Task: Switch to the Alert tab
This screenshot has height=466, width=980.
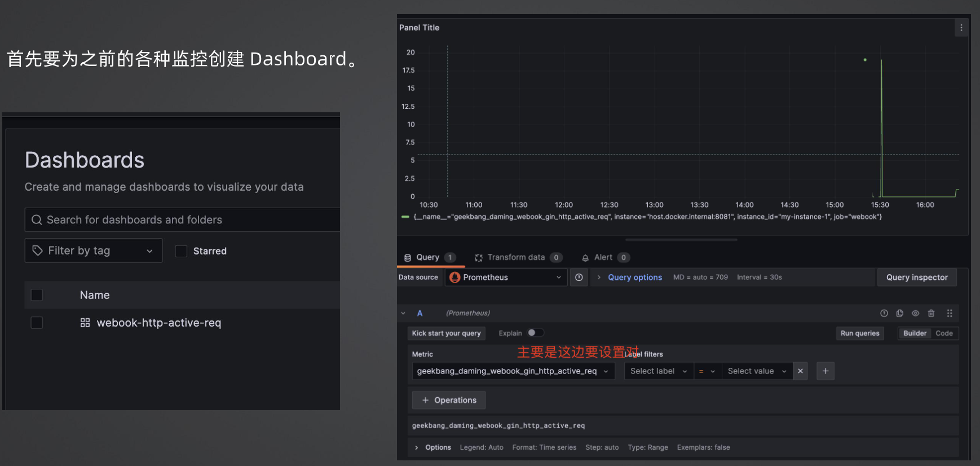Action: pos(606,257)
